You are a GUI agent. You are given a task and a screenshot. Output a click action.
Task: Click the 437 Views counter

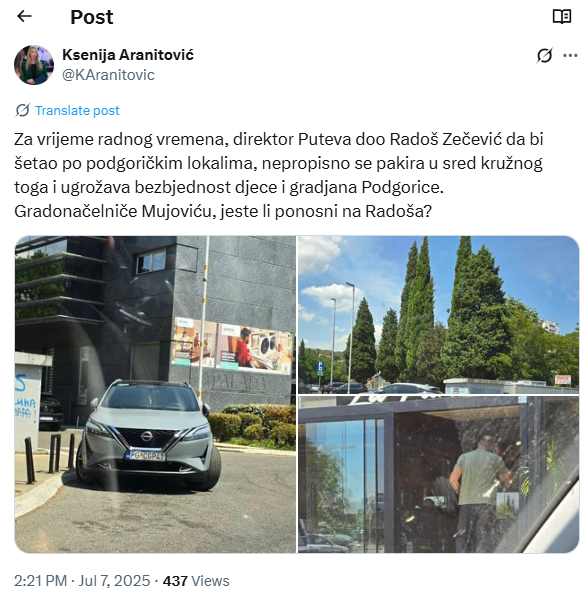pos(196,581)
